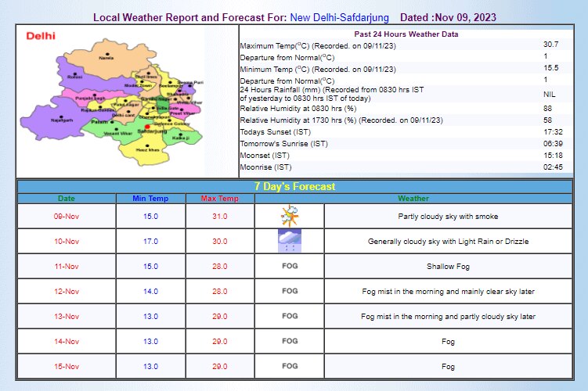This screenshot has height=391, width=588.
Task: Click the red Safdarjung station marker on map
Action: pyautogui.click(x=147, y=126)
